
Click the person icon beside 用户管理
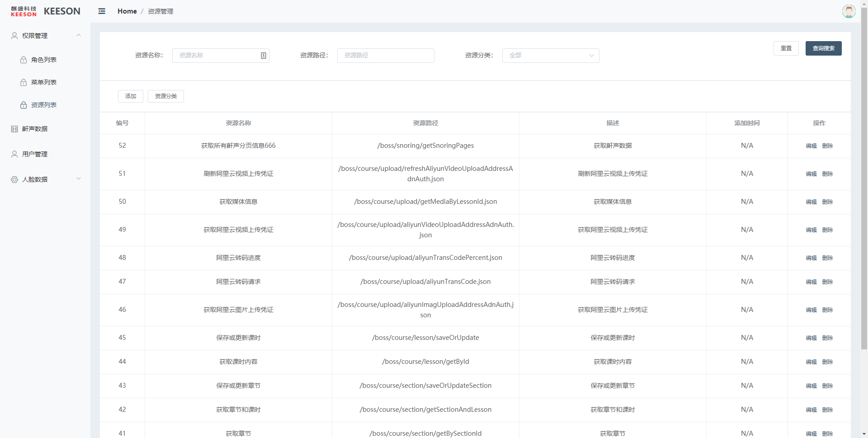click(14, 154)
